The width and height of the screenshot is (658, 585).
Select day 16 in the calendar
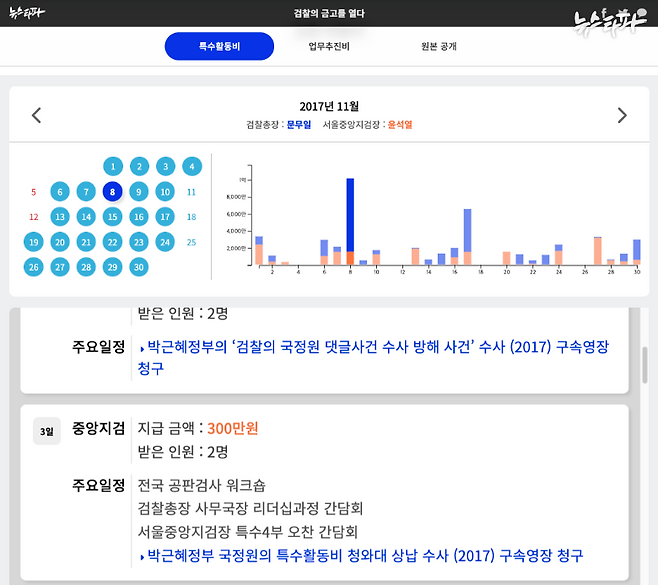(x=138, y=217)
